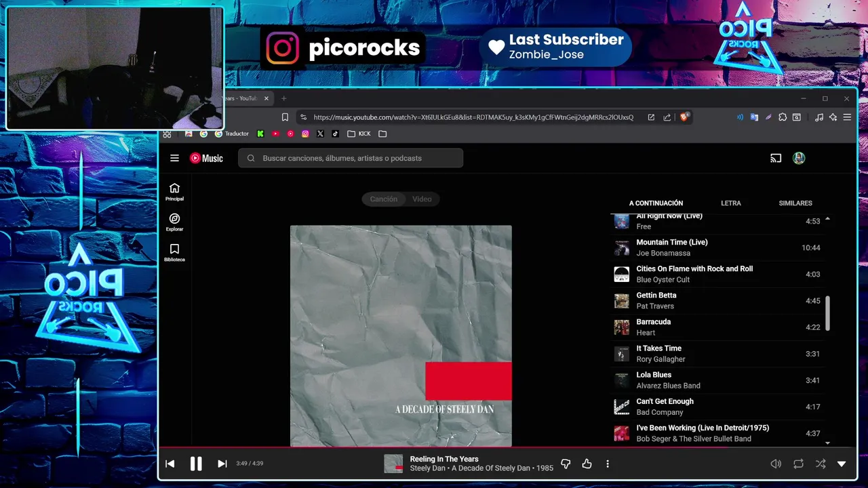Image resolution: width=868 pixels, height=488 pixels.
Task: Toggle repeat mode
Action: [798, 464]
